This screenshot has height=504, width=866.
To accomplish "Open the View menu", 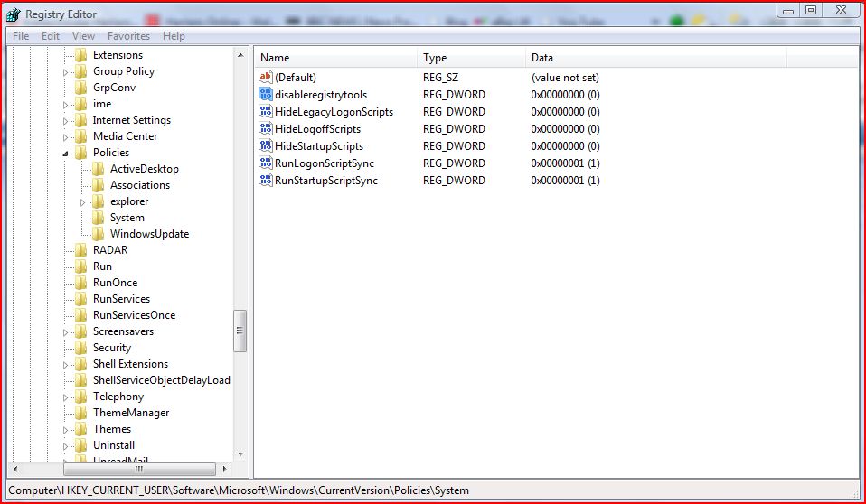I will coord(83,36).
